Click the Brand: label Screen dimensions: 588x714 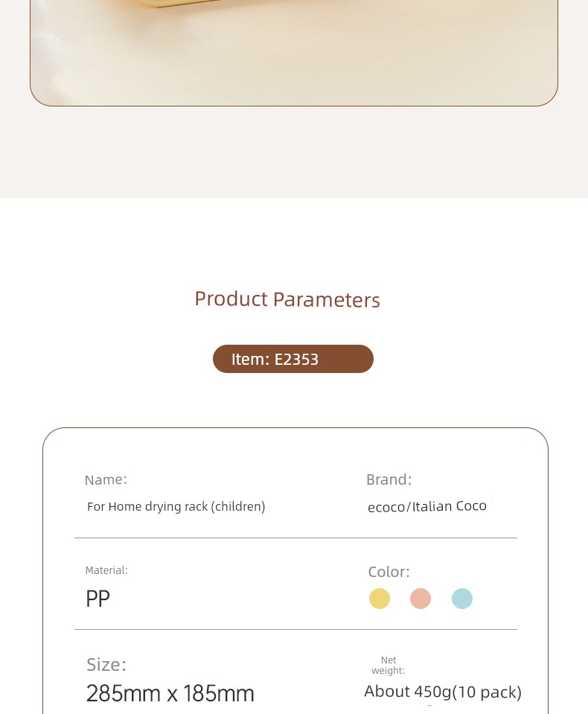389,479
